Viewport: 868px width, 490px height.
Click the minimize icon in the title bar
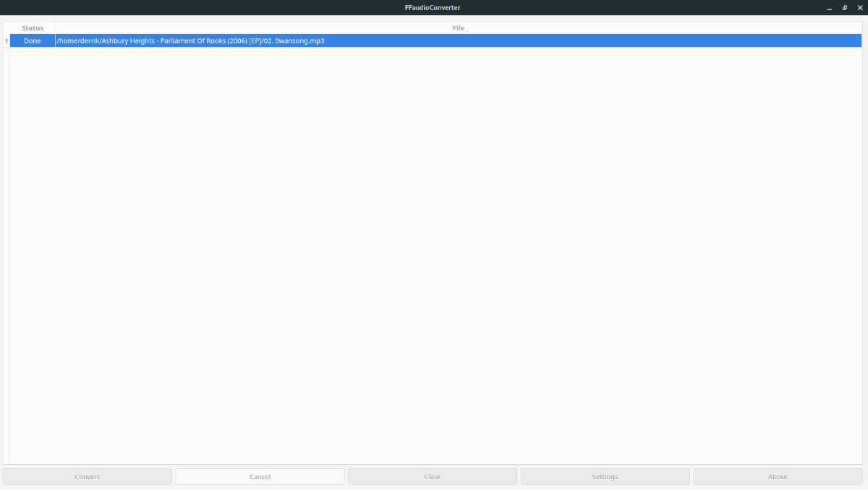[827, 7]
